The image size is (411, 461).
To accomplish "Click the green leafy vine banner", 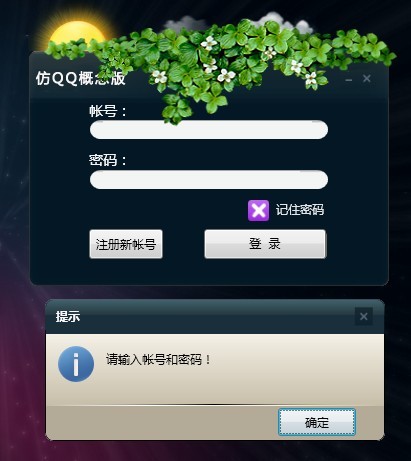I will [220, 65].
